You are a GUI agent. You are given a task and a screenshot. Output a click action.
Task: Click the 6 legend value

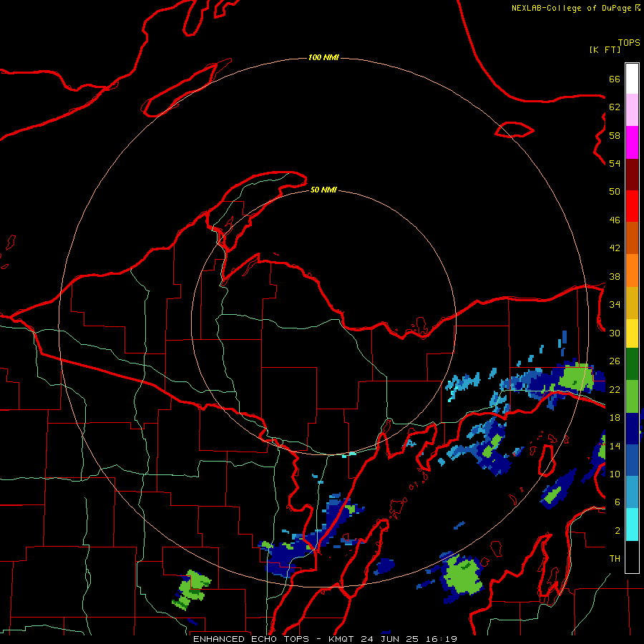point(617,502)
